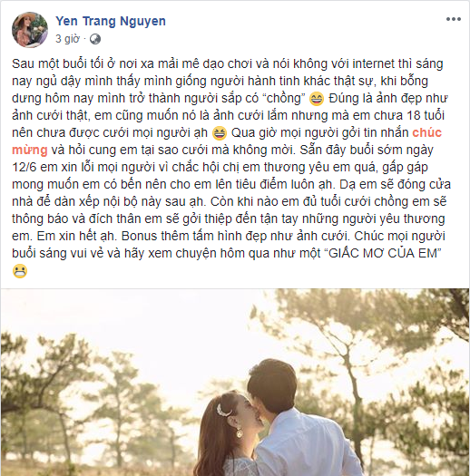This screenshot has height=476, width=470.
Task: Open Yen Trang Nguyen's profile avatar
Action: click(x=30, y=30)
